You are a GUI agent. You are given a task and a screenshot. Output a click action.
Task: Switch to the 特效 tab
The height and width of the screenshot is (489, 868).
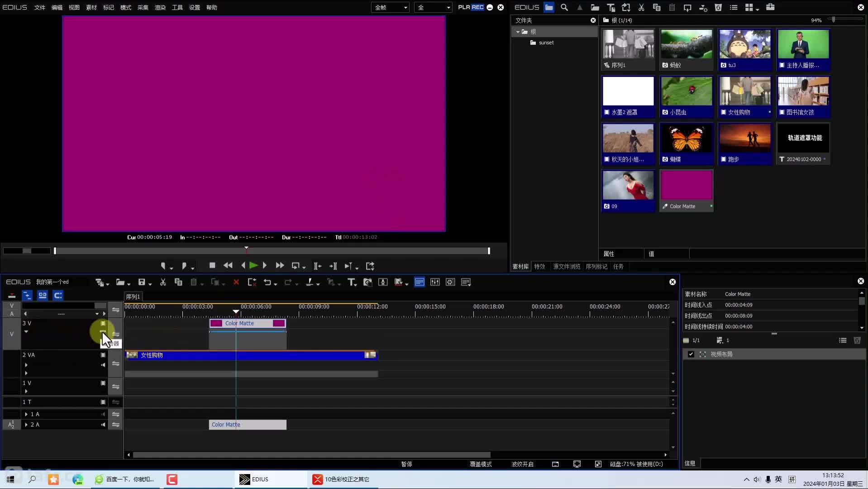pos(539,267)
